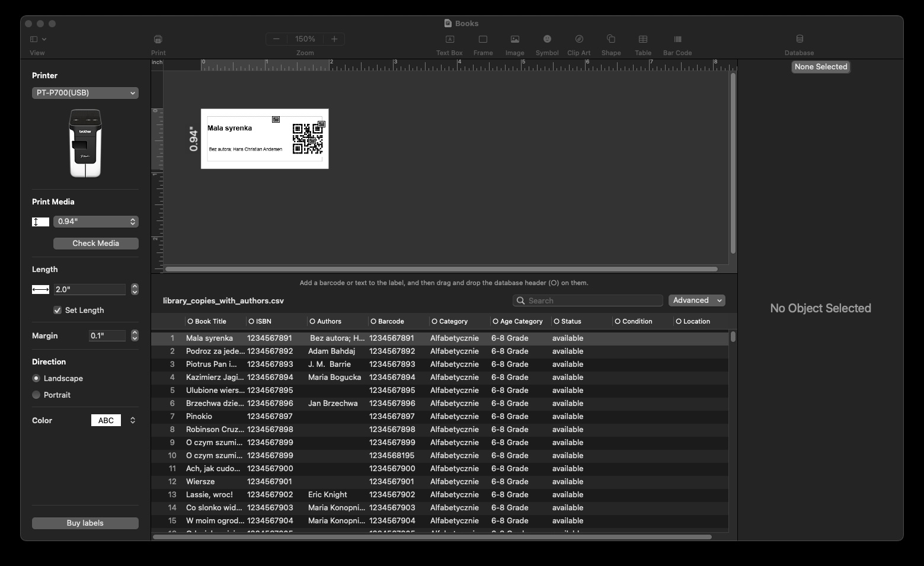Open the View sidebar toggle menu

pyautogui.click(x=38, y=39)
